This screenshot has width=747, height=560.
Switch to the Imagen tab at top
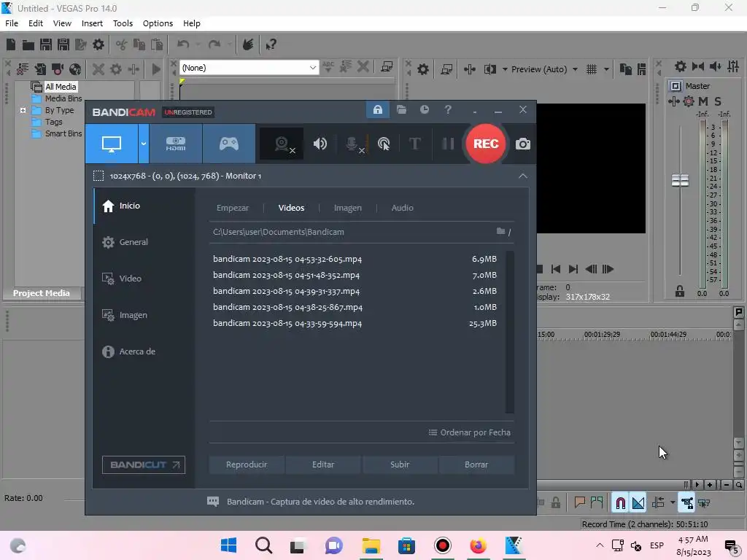click(x=347, y=208)
